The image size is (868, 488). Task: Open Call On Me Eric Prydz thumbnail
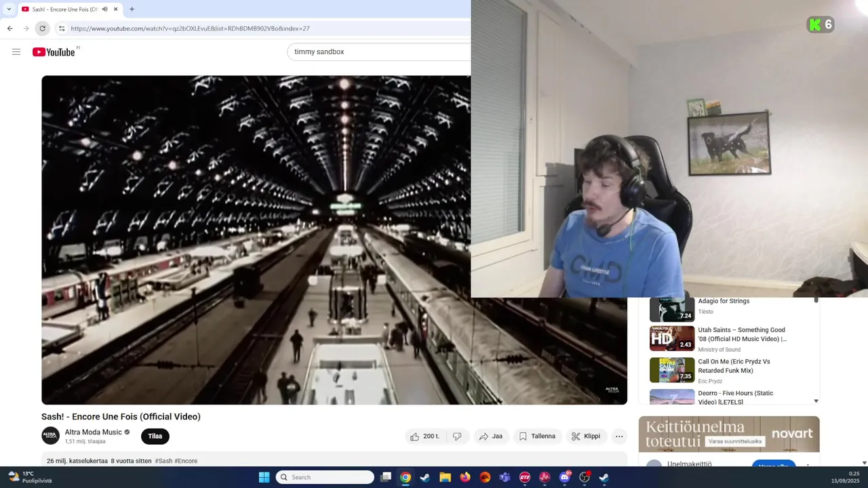672,370
